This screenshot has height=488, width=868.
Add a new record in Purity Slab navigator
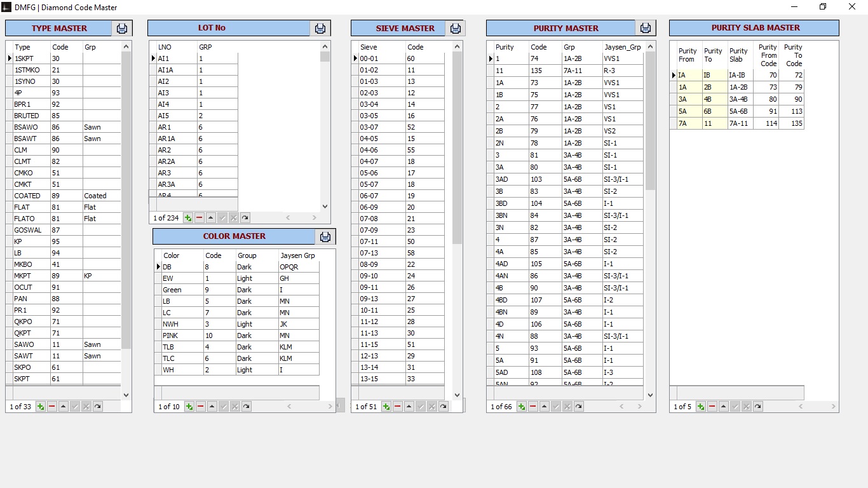[x=701, y=407]
